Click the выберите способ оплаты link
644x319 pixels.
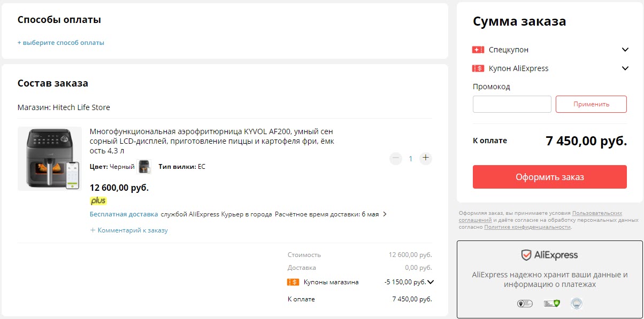point(60,43)
